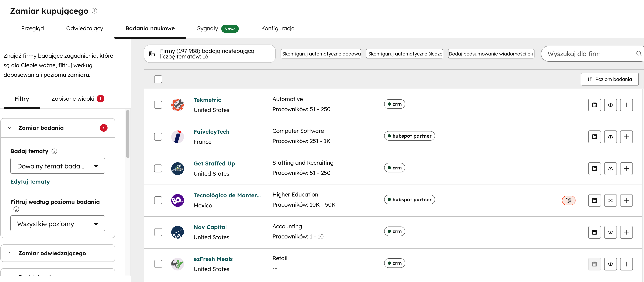This screenshot has width=644, height=282.
Task: Click the plus icon on Get Staffed Up row
Action: point(626,168)
